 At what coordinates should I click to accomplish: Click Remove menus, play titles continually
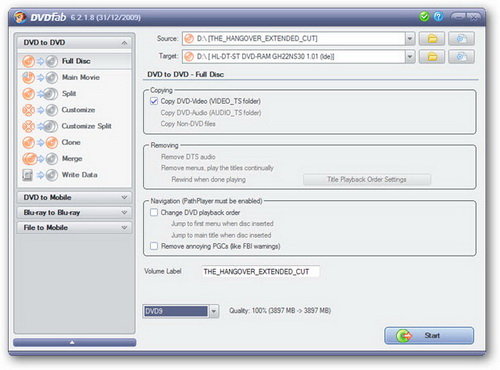tap(217, 168)
